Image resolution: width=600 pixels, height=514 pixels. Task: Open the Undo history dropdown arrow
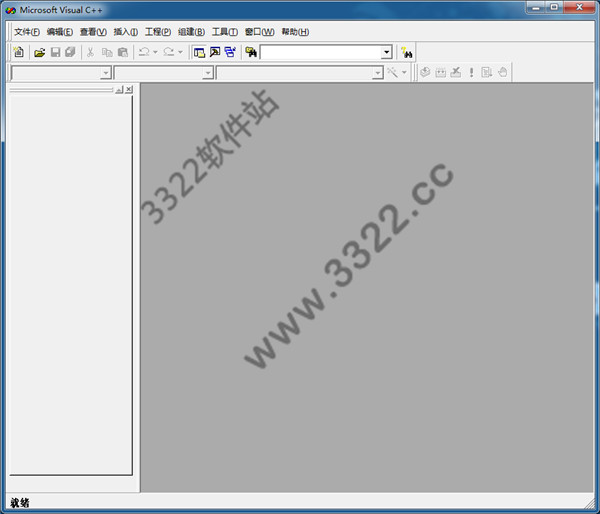(155, 52)
